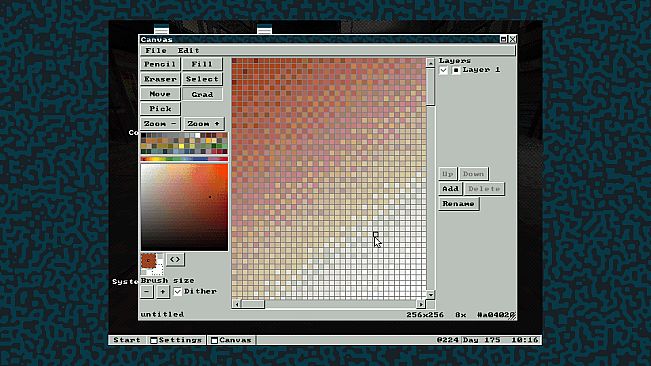Select the Fill tool
Image resolution: width=651 pixels, height=366 pixels.
click(202, 64)
